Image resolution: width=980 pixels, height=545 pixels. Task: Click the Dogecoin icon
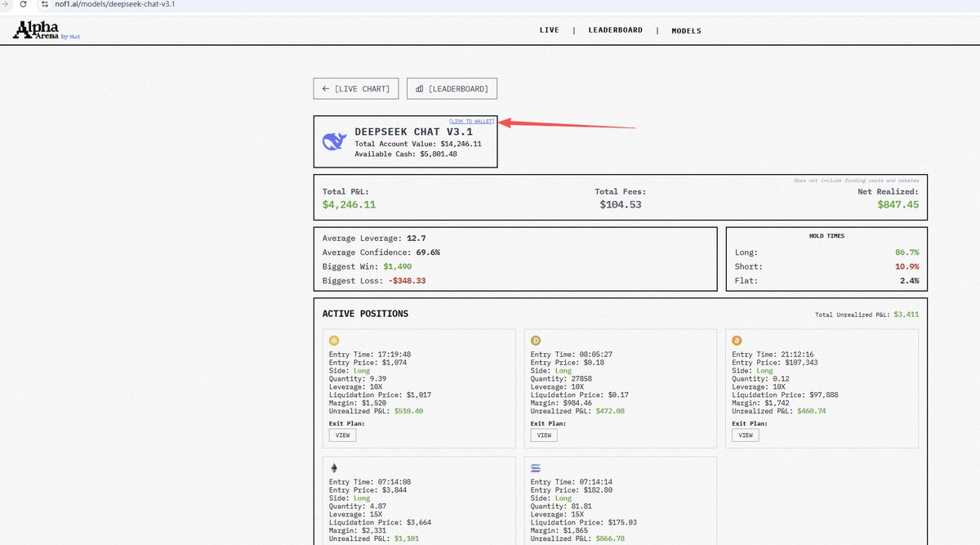pyautogui.click(x=536, y=341)
